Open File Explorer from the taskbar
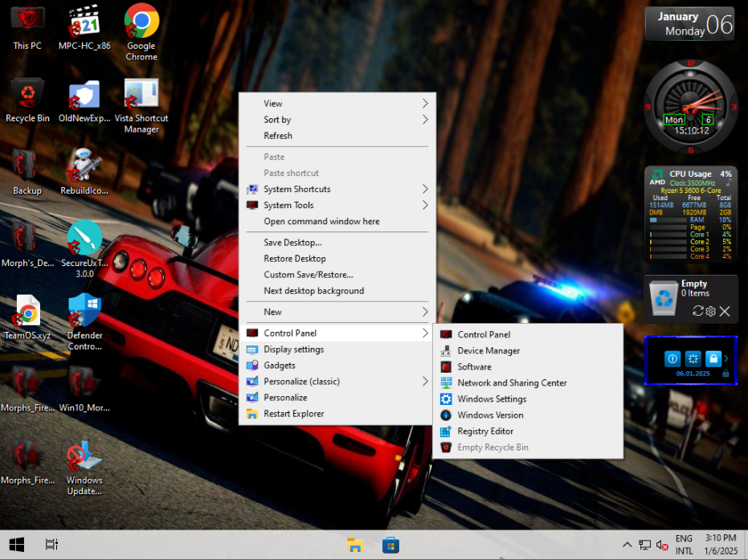The image size is (748, 560). [355, 545]
